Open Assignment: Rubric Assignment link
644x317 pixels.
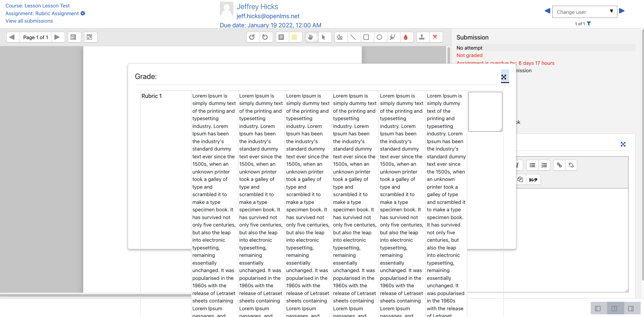click(x=42, y=14)
